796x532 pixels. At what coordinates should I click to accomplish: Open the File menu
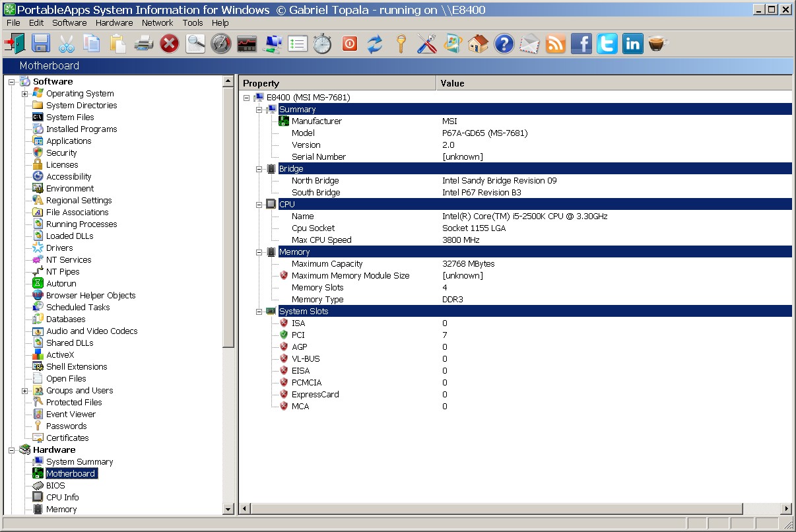(13, 22)
